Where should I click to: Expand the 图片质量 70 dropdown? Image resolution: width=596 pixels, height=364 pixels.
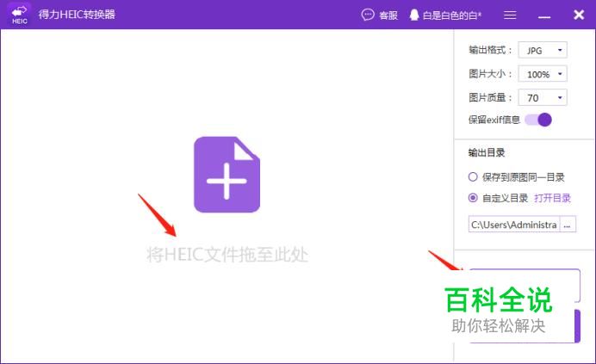tap(543, 97)
